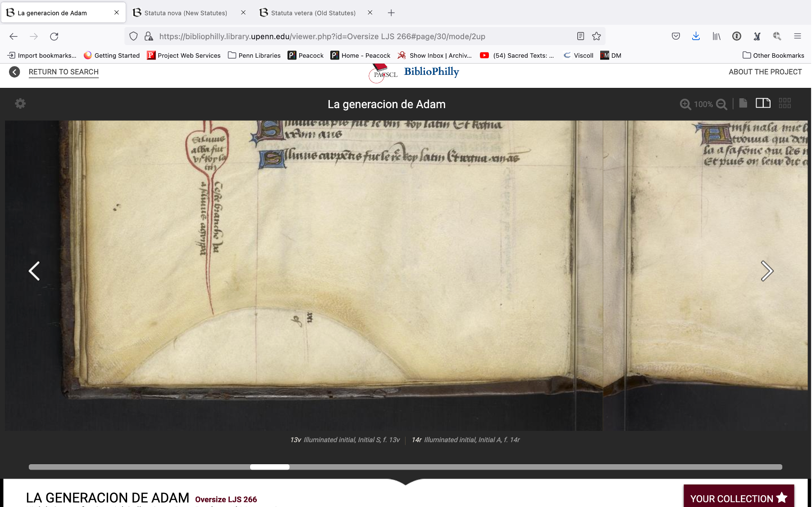Open Penn Libraries bookmark folder

coord(254,55)
